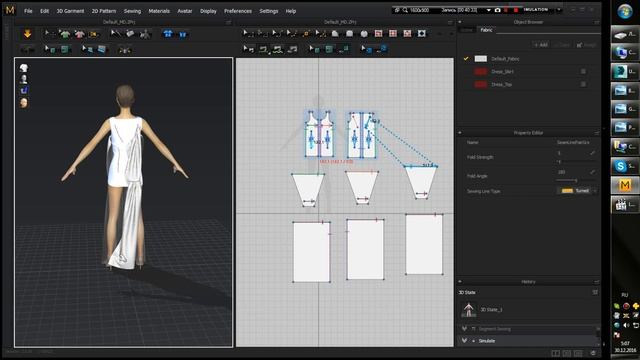Image resolution: width=640 pixels, height=360 pixels.
Task: Click the orange pin tool icon
Action: click(x=94, y=34)
